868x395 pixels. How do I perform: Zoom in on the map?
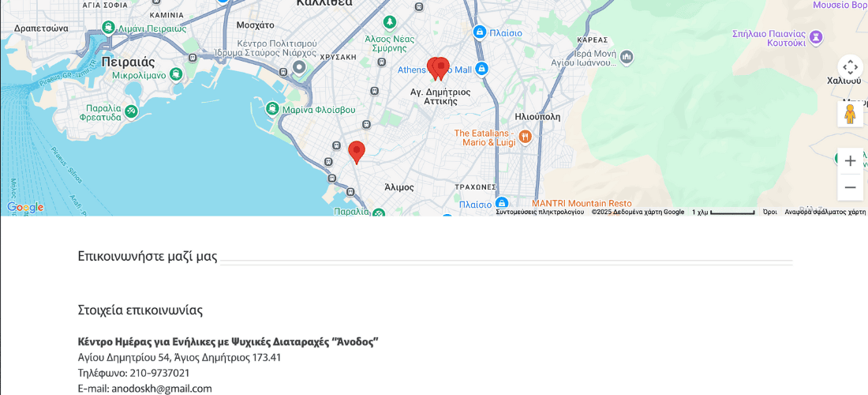coord(851,161)
